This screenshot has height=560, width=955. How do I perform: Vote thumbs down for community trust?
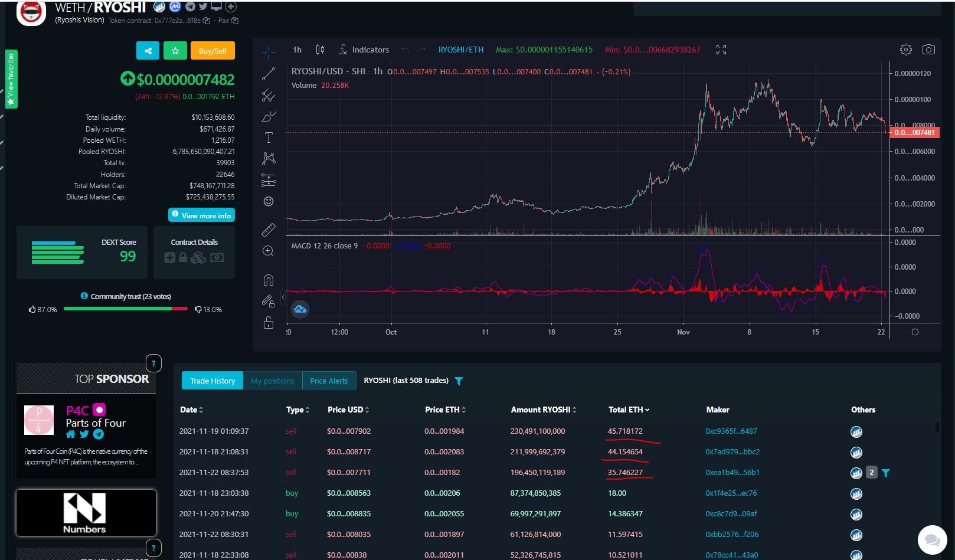[198, 309]
